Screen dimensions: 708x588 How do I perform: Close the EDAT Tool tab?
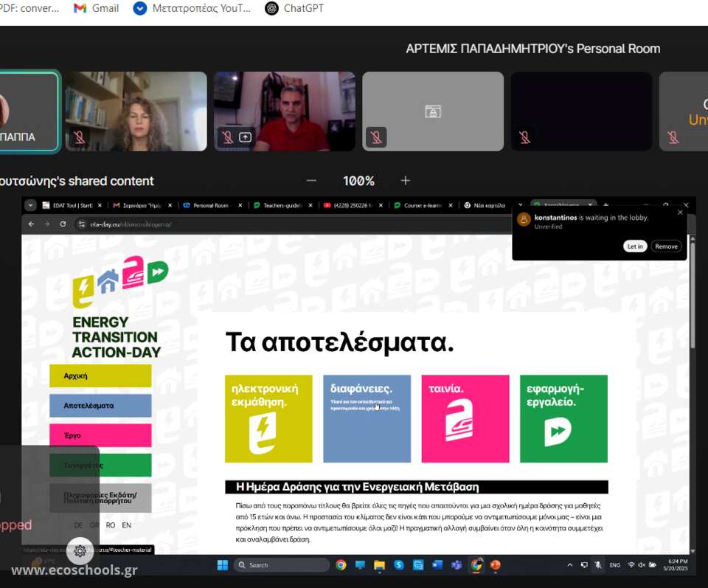[x=100, y=205]
